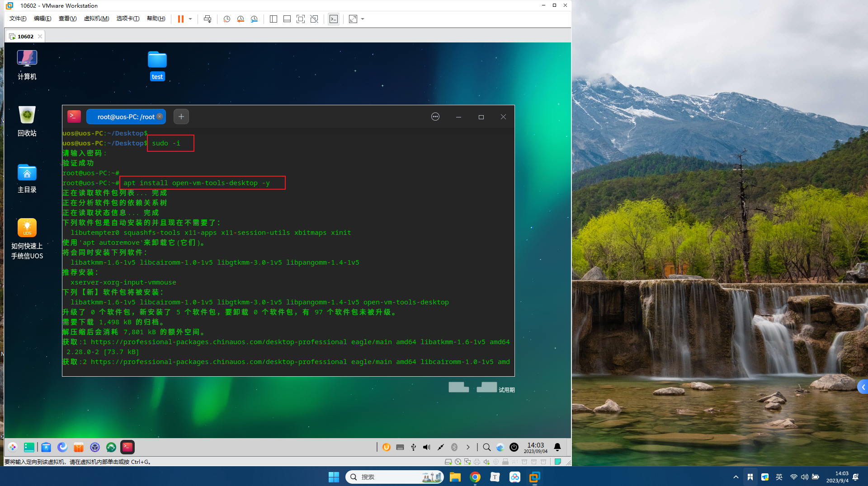Send Ctrl+Alt+Del to the virtual machine

pyautogui.click(x=208, y=19)
